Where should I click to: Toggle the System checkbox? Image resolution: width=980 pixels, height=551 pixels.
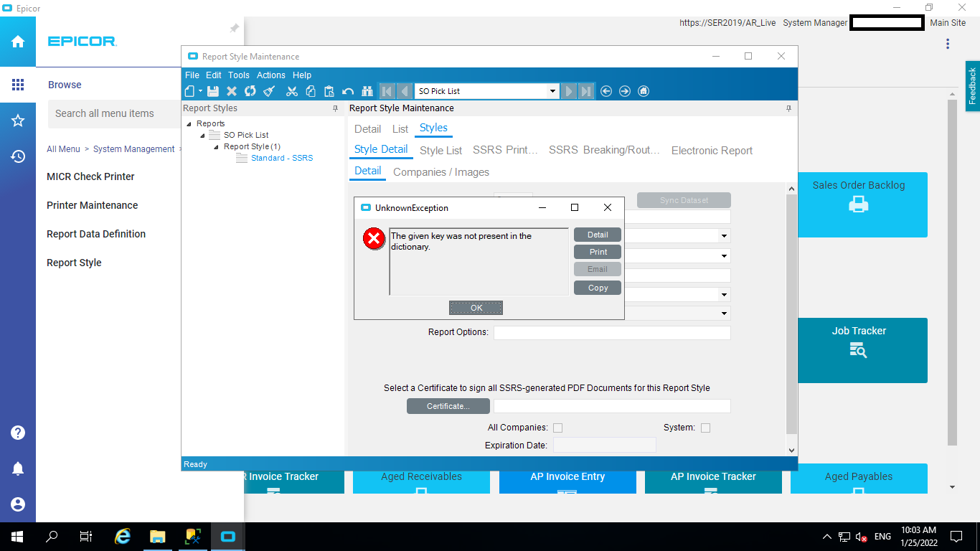(705, 428)
